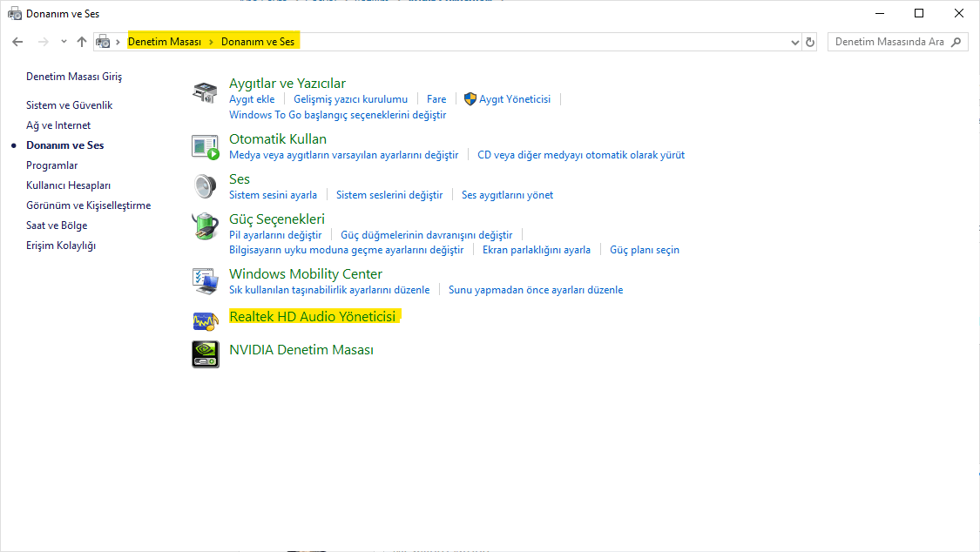Image resolution: width=980 pixels, height=552 pixels.
Task: Open the NVIDIA Denetim Masası icon
Action: pos(205,354)
